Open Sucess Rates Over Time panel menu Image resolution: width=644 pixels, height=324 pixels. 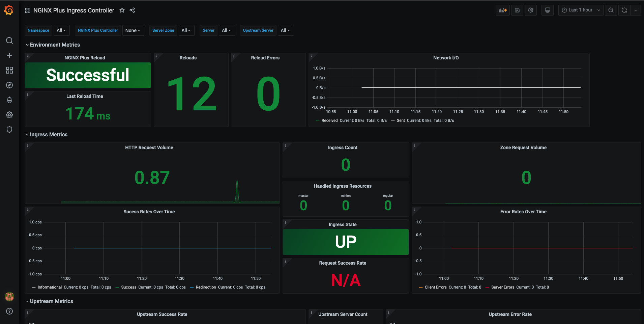coord(149,212)
